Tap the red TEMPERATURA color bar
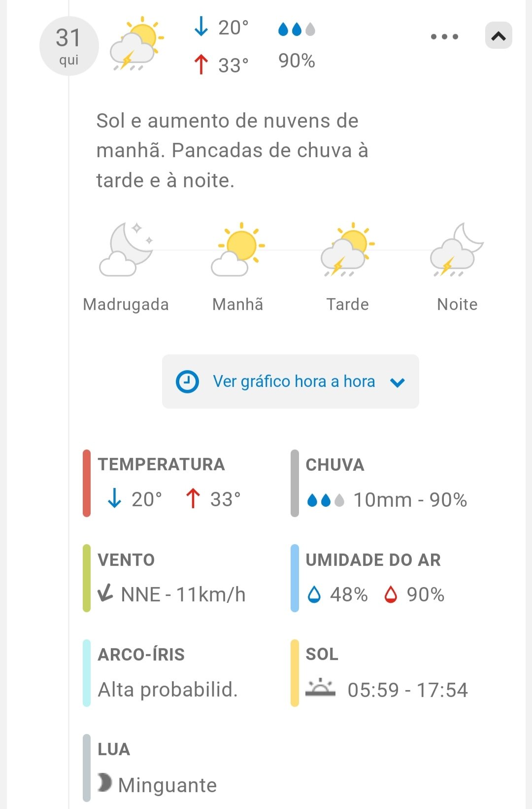 click(87, 483)
